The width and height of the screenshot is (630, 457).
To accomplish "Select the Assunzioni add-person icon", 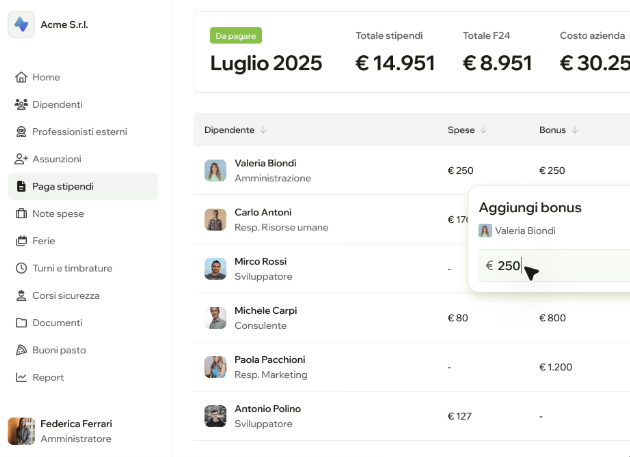I will point(21,159).
